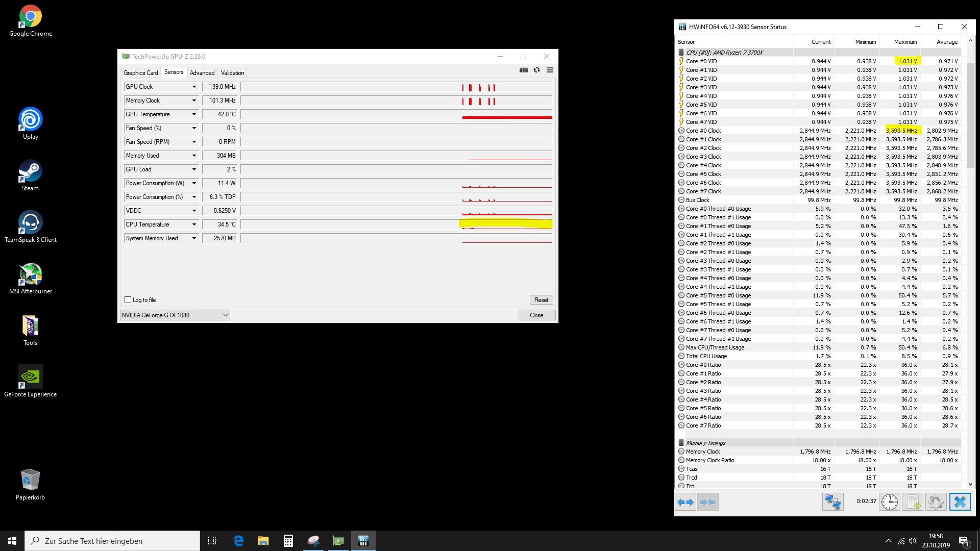
Task: Click the HWiNFO vertical scrollbar down arrow
Action: (x=970, y=484)
